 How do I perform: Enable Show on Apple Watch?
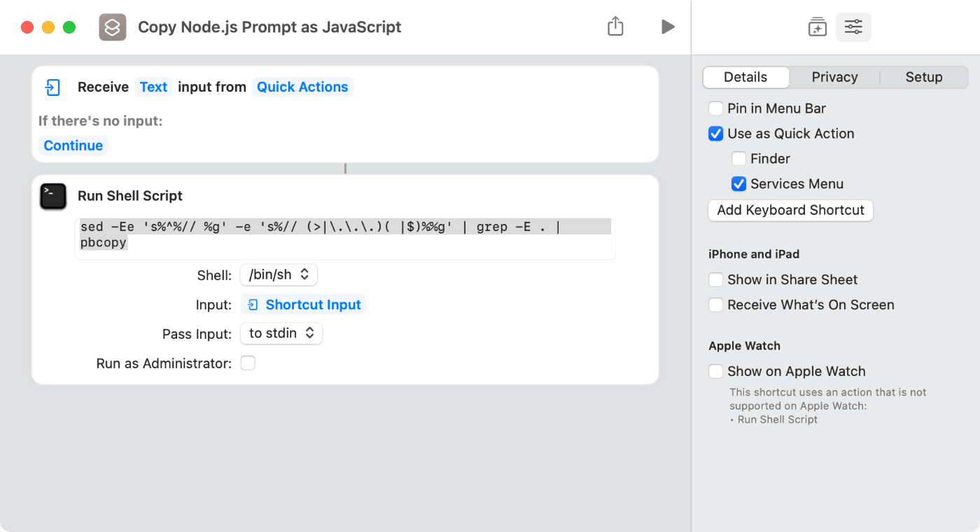(715, 372)
